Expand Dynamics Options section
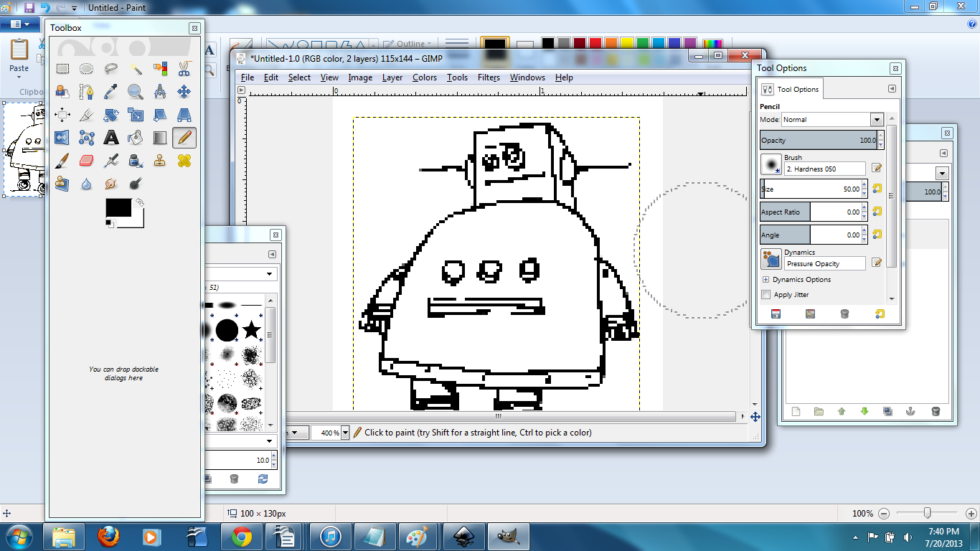The height and width of the screenshot is (551, 980). coord(765,280)
